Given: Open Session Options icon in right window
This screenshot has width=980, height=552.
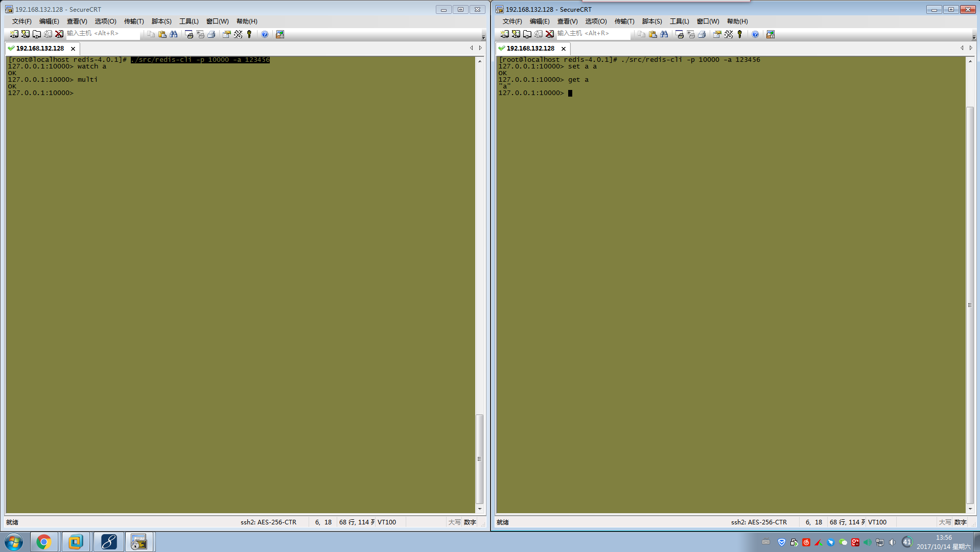Looking at the screenshot, I should point(717,34).
